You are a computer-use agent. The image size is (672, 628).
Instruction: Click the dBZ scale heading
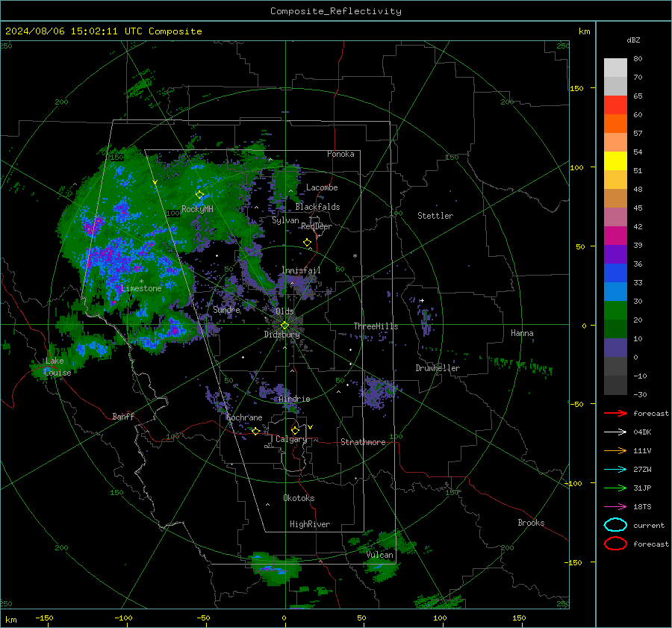pyautogui.click(x=633, y=40)
